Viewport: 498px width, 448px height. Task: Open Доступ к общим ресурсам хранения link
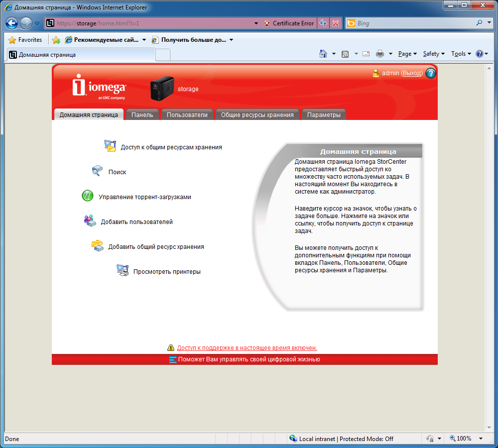[171, 147]
